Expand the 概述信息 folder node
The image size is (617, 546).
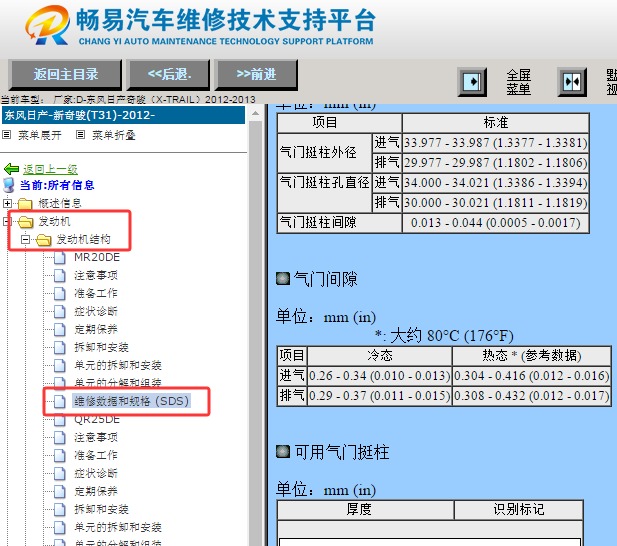pyautogui.click(x=7, y=203)
